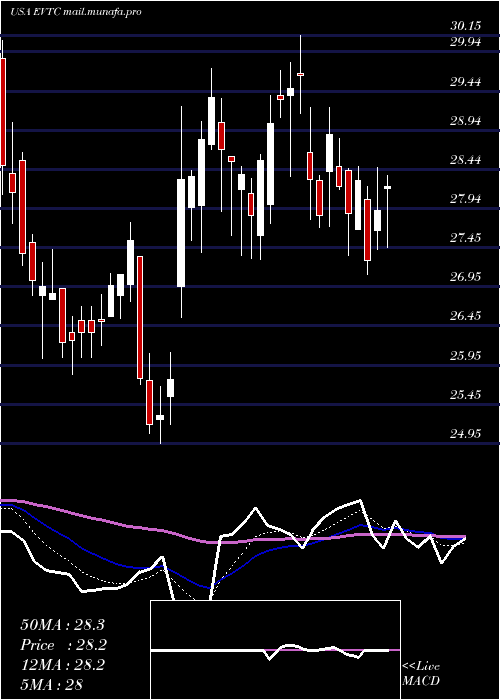Image resolution: width=500 pixels, height=700 pixels.
Task: Select the 27.45 price level label
Action: point(466,238)
